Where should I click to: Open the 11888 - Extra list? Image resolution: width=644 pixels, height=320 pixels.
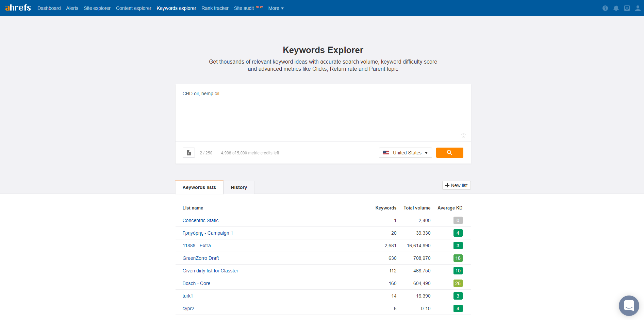pos(197,246)
